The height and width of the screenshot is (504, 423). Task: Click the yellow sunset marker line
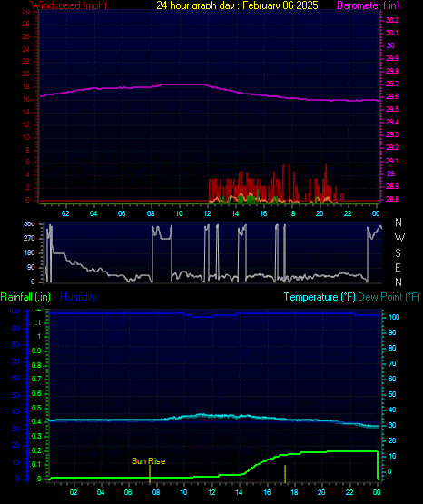coord(285,474)
